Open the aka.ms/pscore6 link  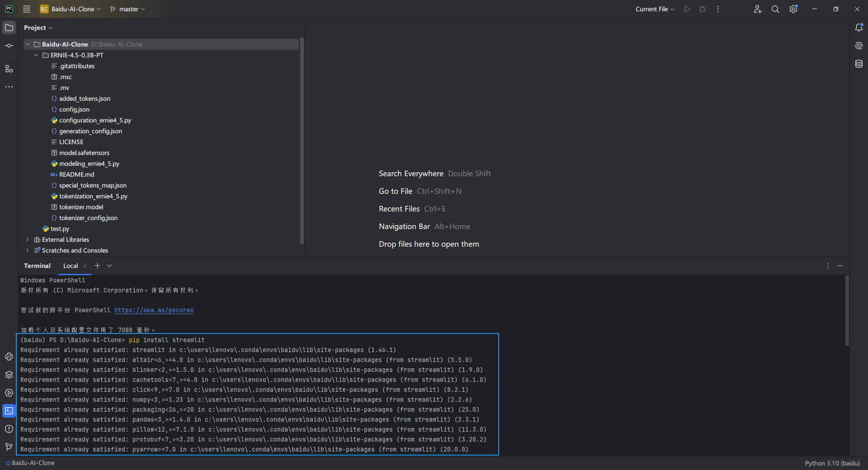pos(154,310)
